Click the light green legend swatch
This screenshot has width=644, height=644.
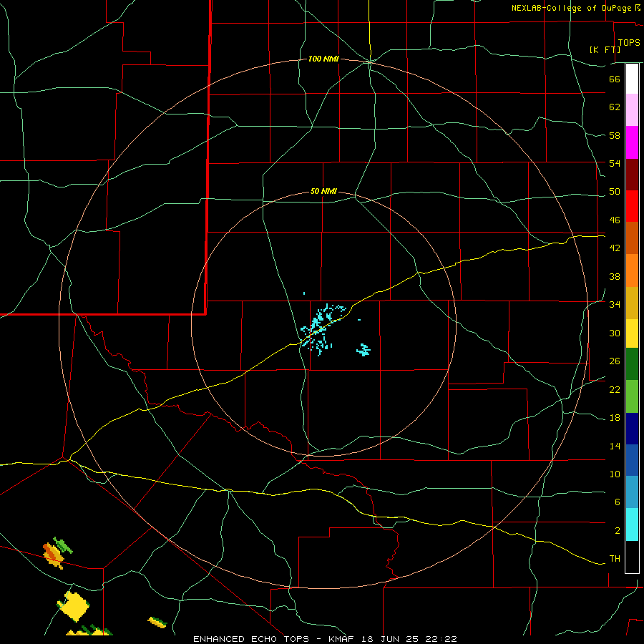coord(632,396)
